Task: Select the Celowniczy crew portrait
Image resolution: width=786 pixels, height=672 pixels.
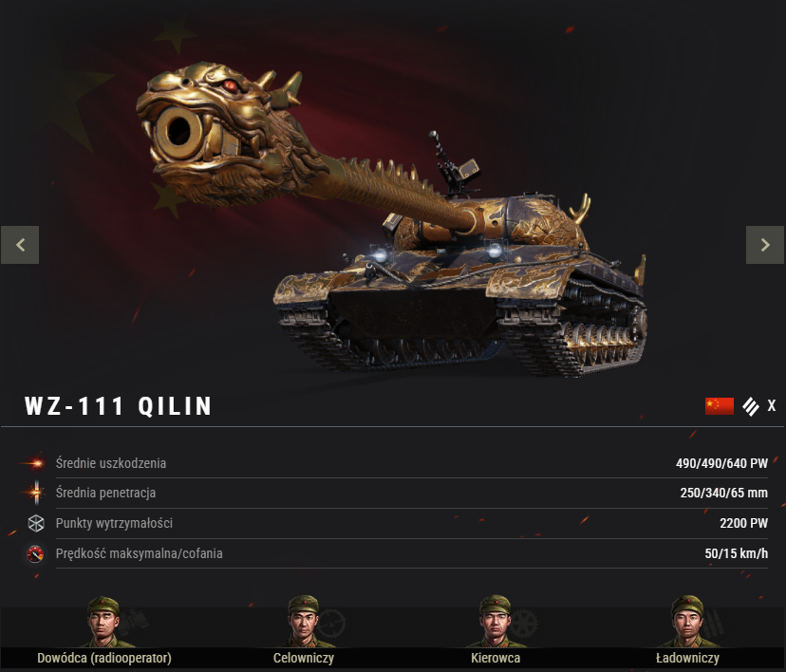Action: click(x=303, y=622)
